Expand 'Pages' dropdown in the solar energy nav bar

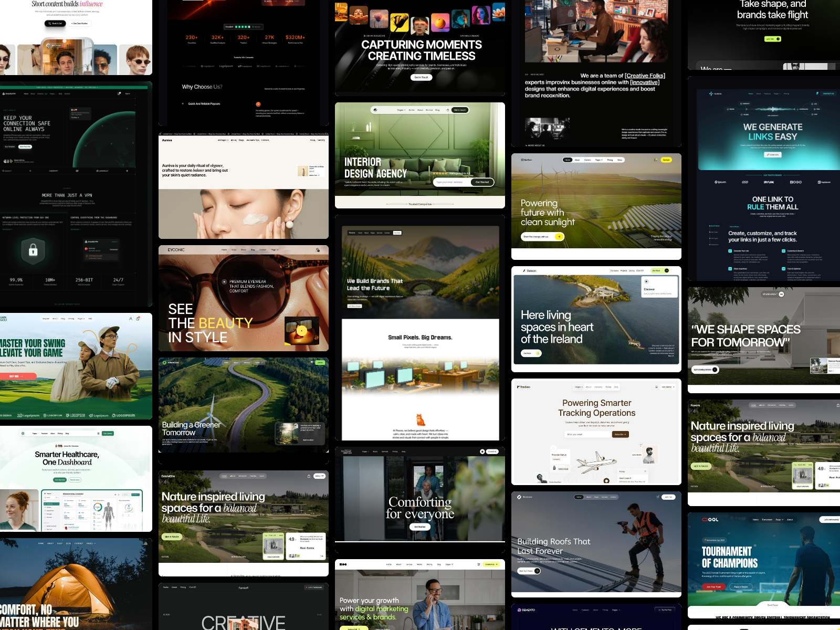point(599,160)
